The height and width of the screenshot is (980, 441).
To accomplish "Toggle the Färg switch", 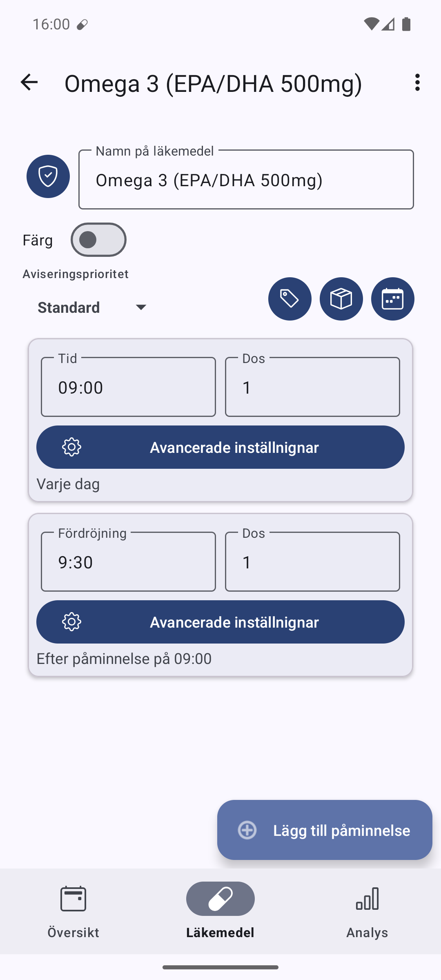I will tap(98, 240).
